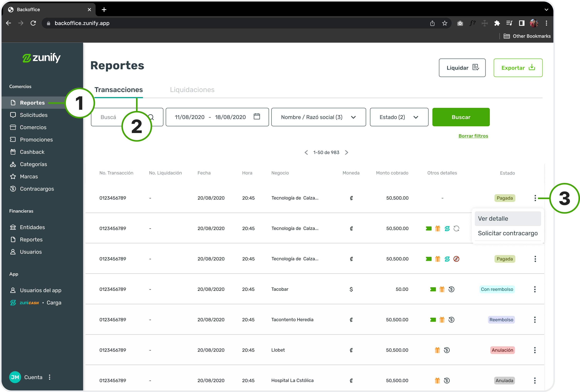
Task: Switch to the Liquidaciones tab
Action: pos(192,90)
